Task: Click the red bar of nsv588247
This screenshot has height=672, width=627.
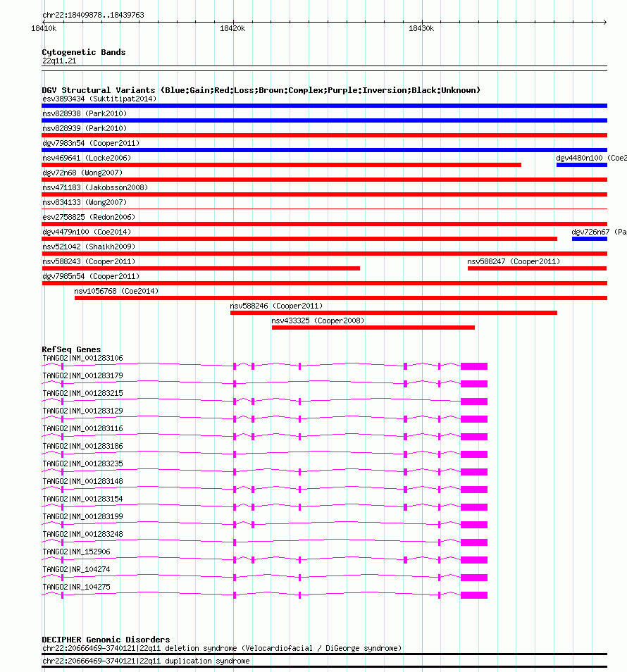Action: click(x=537, y=268)
